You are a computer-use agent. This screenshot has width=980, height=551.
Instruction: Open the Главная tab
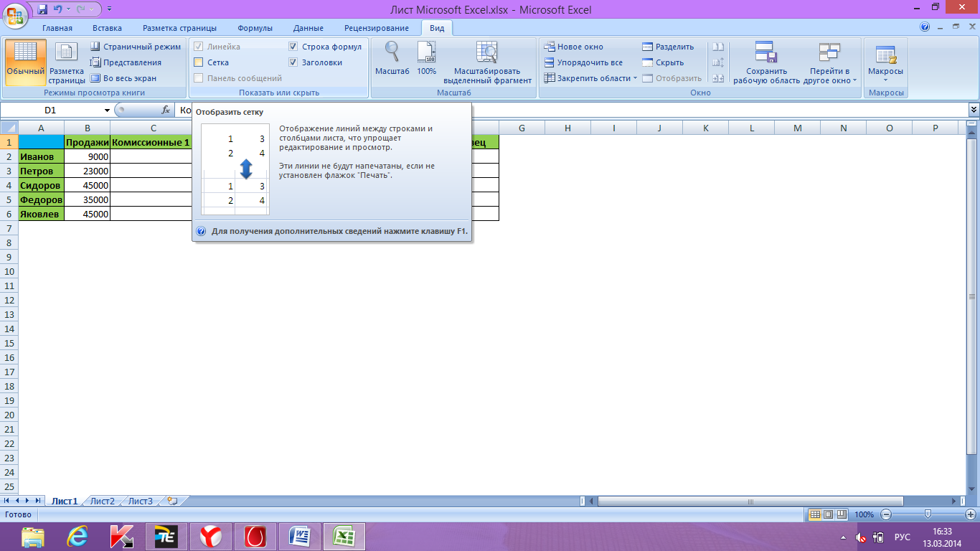coord(57,28)
